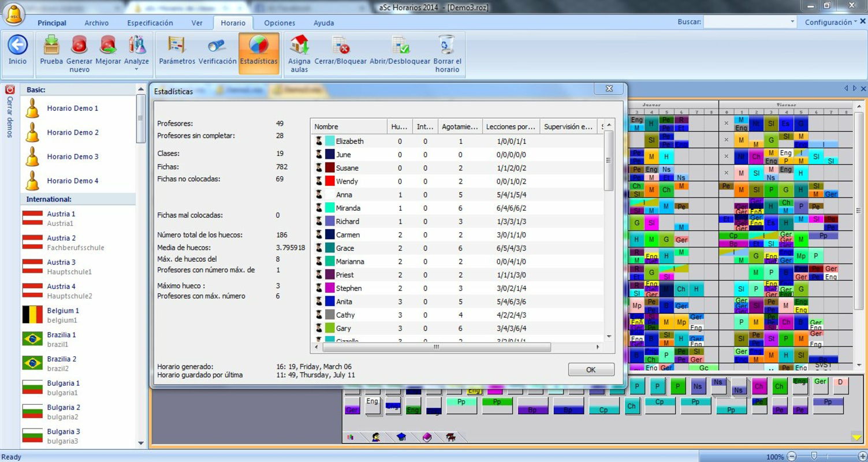Expand the Buscar combo box arrow
868x462 pixels.
click(794, 21)
